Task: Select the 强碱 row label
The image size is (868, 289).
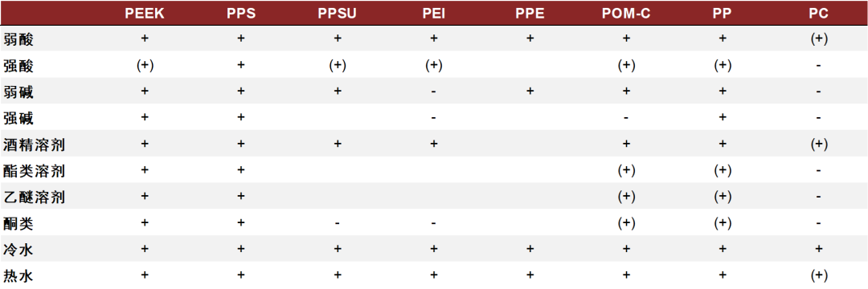Action: pos(18,118)
